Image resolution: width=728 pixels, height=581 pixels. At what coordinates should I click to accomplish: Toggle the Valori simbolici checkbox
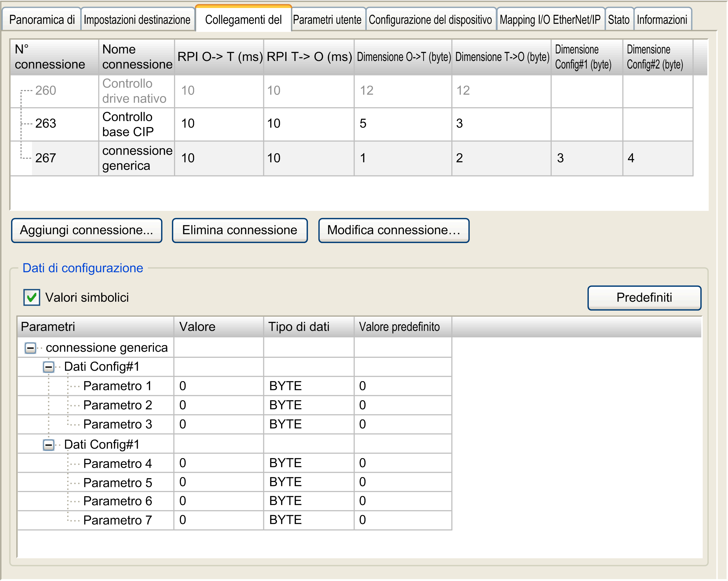[32, 297]
